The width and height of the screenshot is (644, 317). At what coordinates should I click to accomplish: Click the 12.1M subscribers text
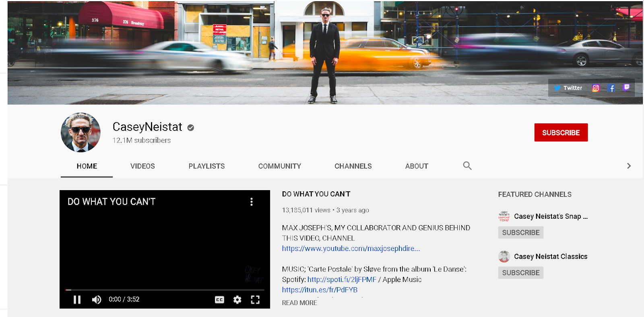pyautogui.click(x=142, y=140)
